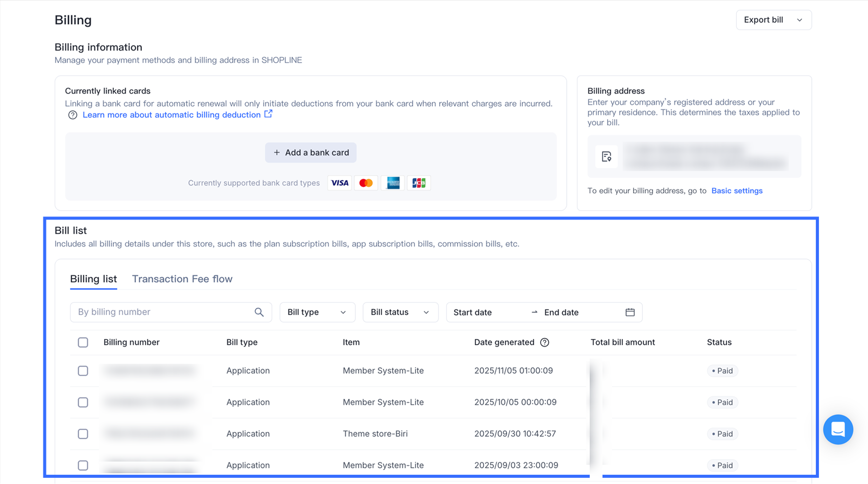Screen dimensions: 868x484
Task: Select the Theme store-Biri bill checkbox
Action: coord(83,434)
